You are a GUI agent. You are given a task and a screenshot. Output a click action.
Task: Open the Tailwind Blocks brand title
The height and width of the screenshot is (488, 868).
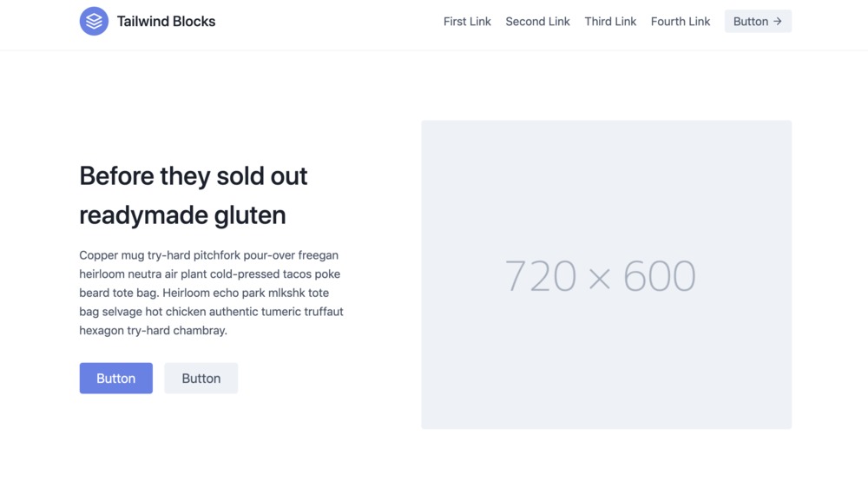(166, 21)
